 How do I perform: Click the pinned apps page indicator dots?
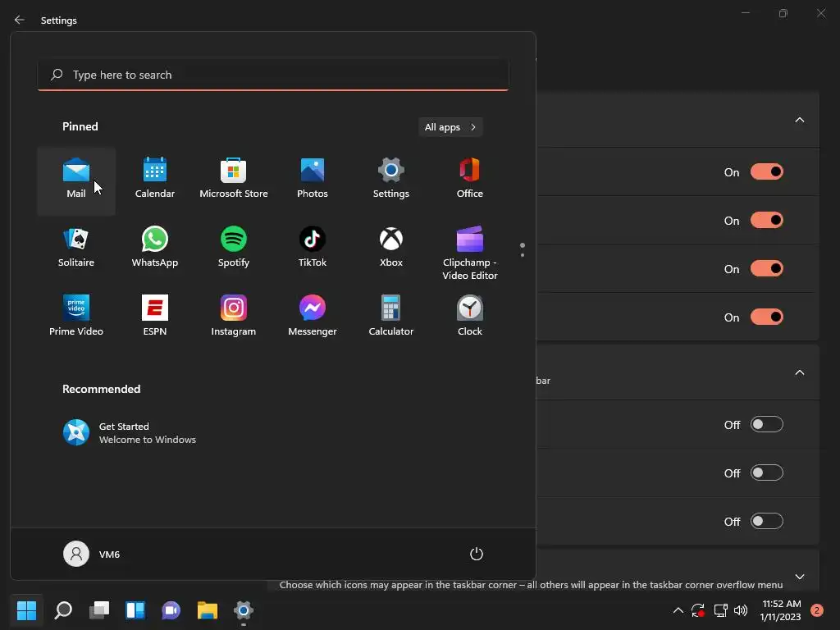coord(523,249)
